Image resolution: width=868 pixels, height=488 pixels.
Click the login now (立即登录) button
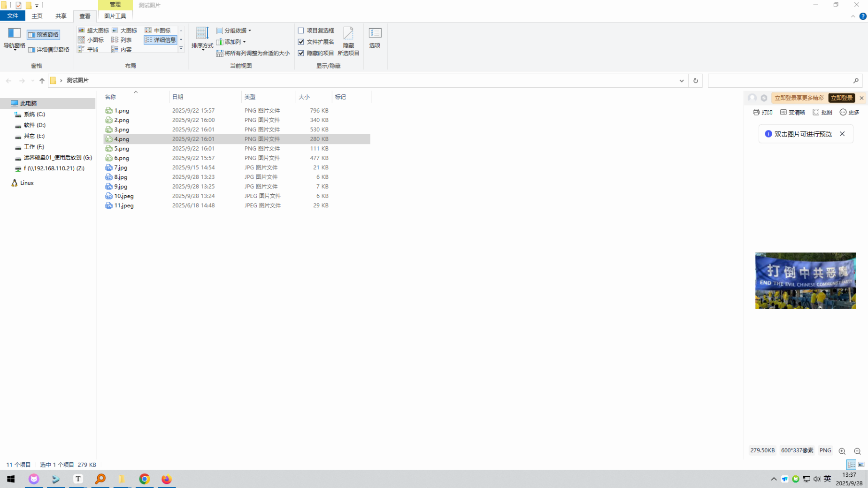point(841,98)
